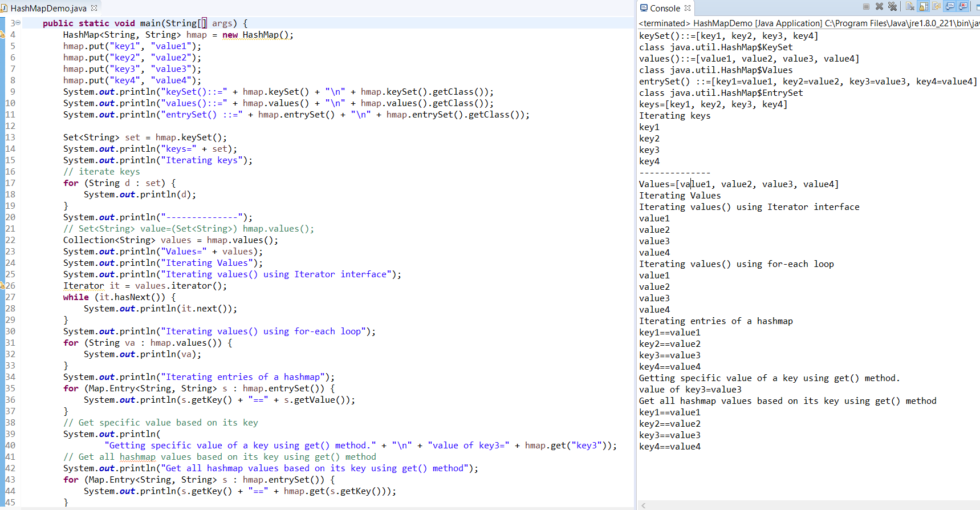Click the Remove Launch icon in Console

click(879, 6)
